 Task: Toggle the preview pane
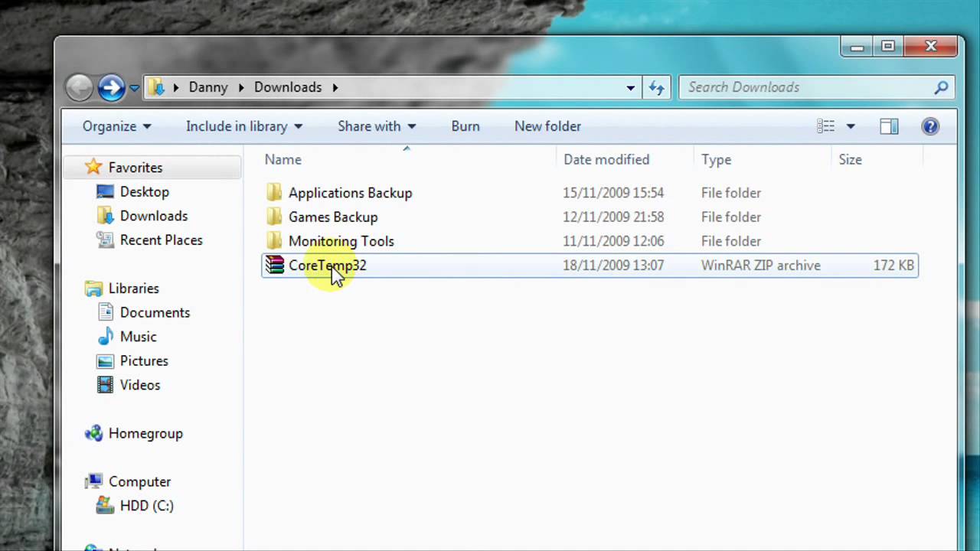point(889,126)
